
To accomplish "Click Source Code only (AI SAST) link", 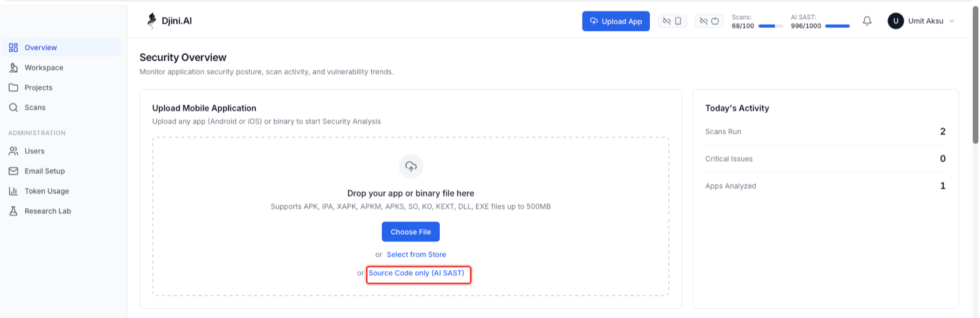I will 417,273.
